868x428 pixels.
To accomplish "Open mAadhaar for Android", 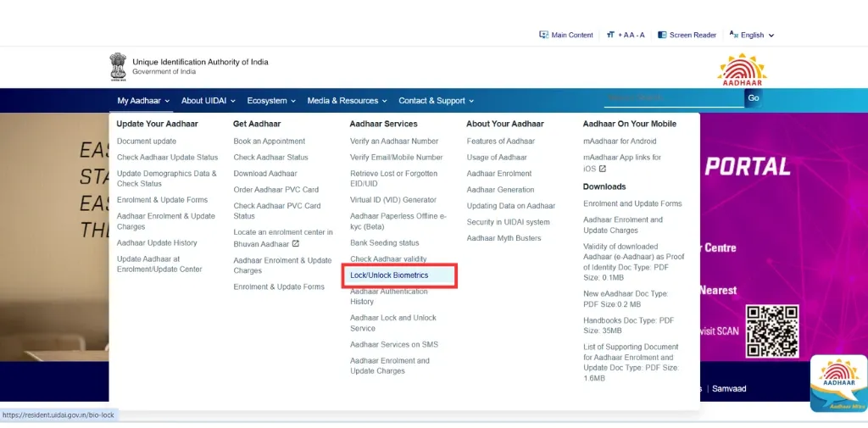I will [x=620, y=142].
